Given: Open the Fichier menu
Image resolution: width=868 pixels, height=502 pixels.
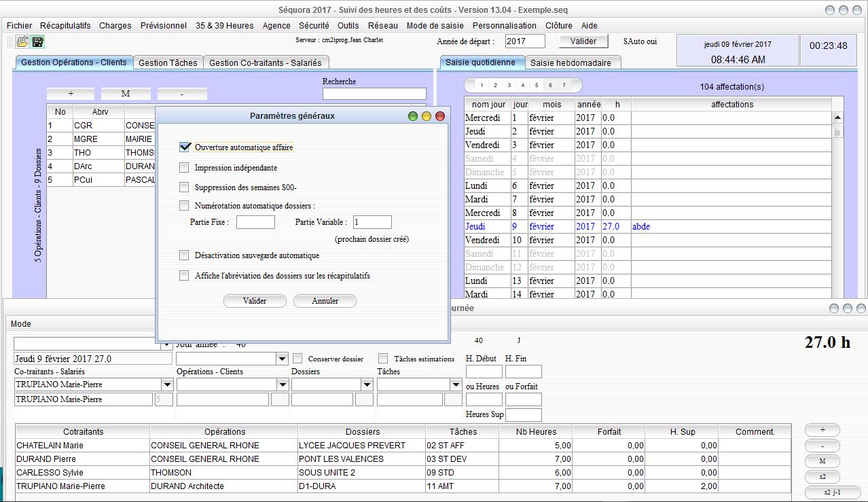Looking at the screenshot, I should [x=18, y=25].
